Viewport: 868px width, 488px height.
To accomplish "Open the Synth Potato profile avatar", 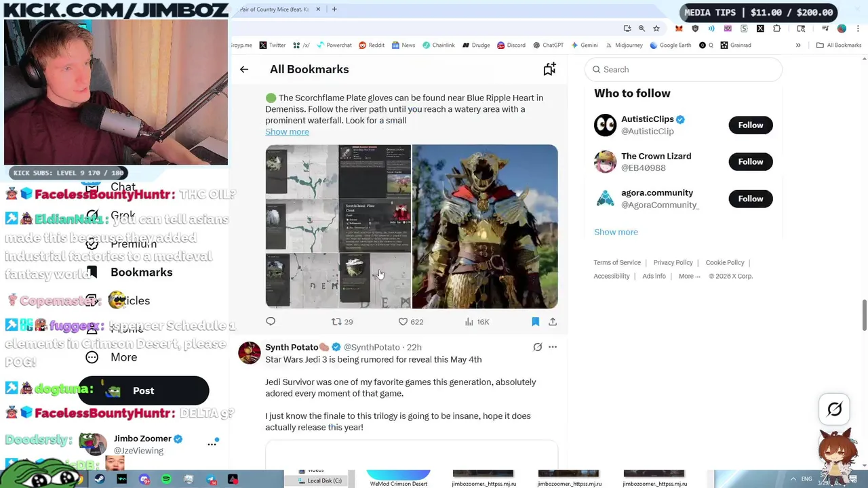I will pyautogui.click(x=250, y=353).
